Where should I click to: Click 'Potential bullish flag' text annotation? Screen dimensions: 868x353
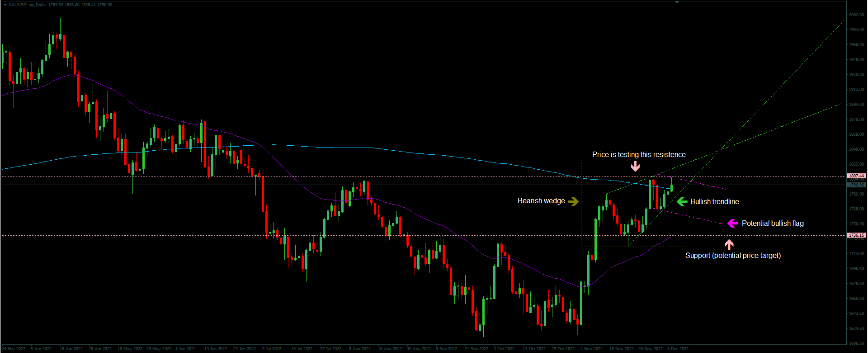(x=772, y=224)
